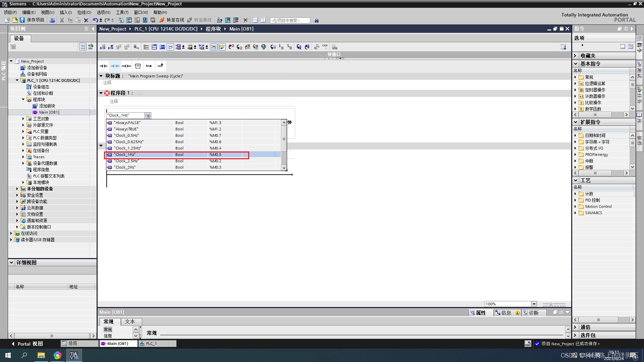644x362 pixels.
Task: Click the open all networks icon
Action: (154, 47)
